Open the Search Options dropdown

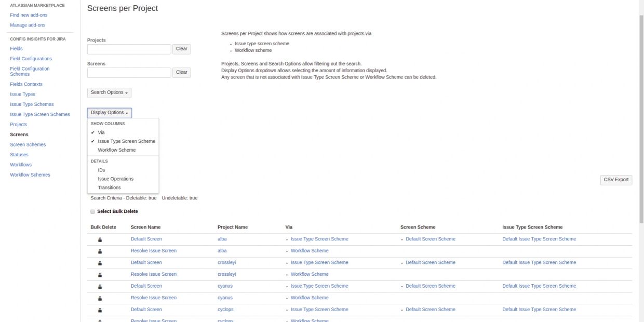(x=109, y=92)
